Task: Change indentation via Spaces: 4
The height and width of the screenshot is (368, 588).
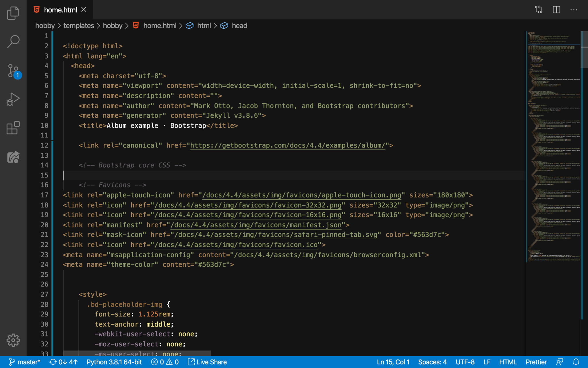Action: [432, 362]
